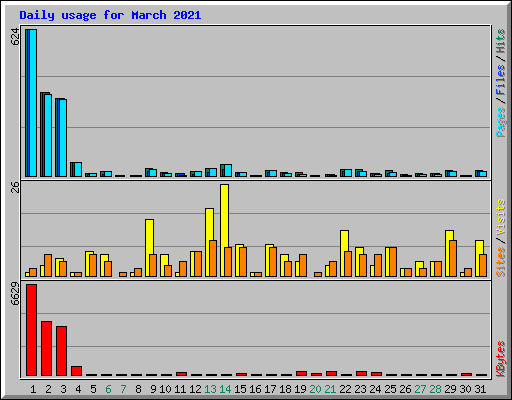Click the red KBytes bar for day 4
The width and height of the screenshot is (512, 400).
click(77, 371)
